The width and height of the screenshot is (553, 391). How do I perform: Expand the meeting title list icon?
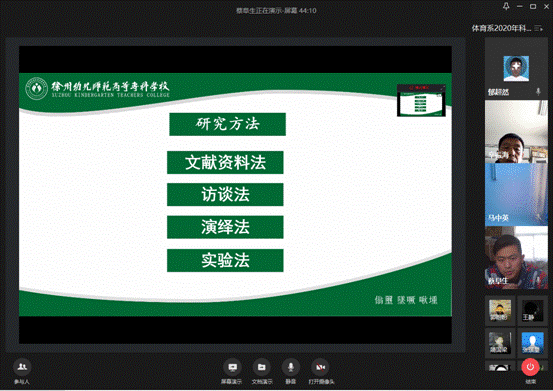click(539, 28)
